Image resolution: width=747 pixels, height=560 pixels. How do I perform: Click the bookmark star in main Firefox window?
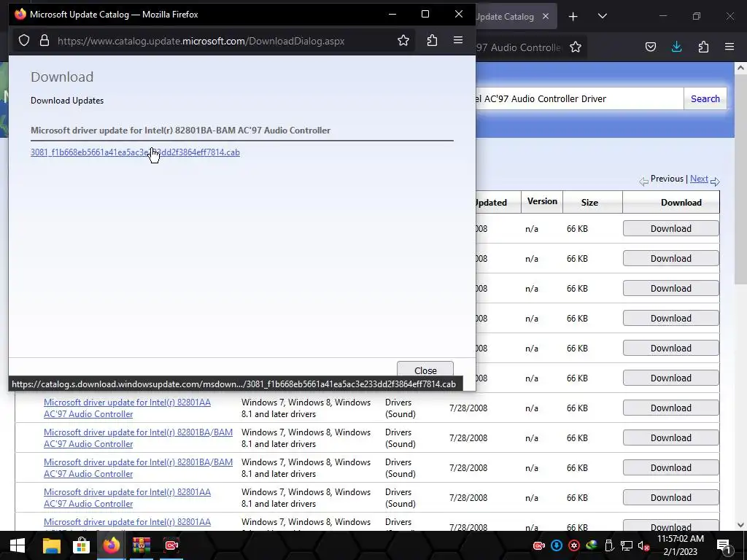[576, 47]
